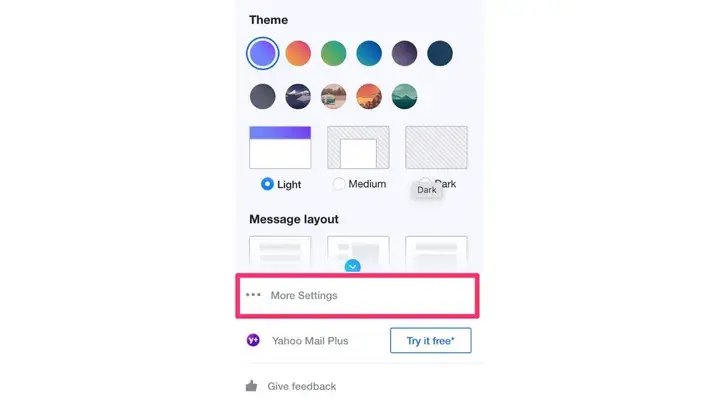Choose the green mountains landscape theme

(x=405, y=96)
